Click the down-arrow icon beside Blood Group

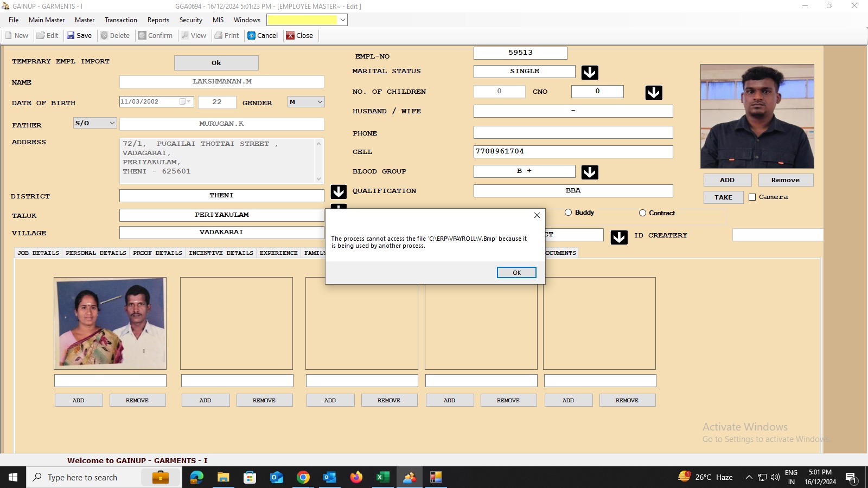[590, 172]
